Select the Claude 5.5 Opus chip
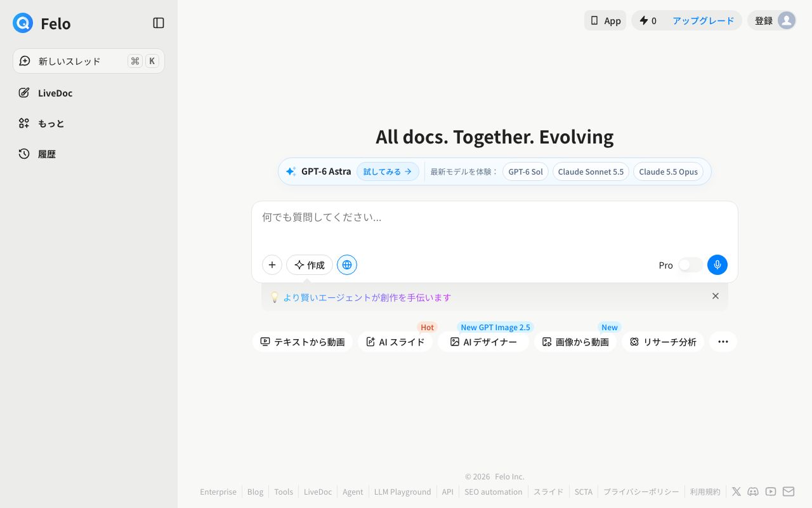The image size is (812, 508). 668,171
